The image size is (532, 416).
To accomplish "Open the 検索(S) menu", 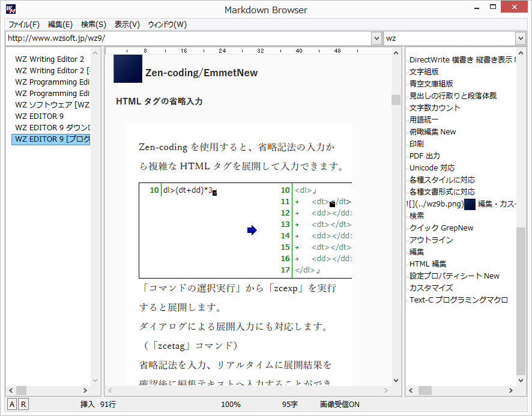I will [93, 25].
